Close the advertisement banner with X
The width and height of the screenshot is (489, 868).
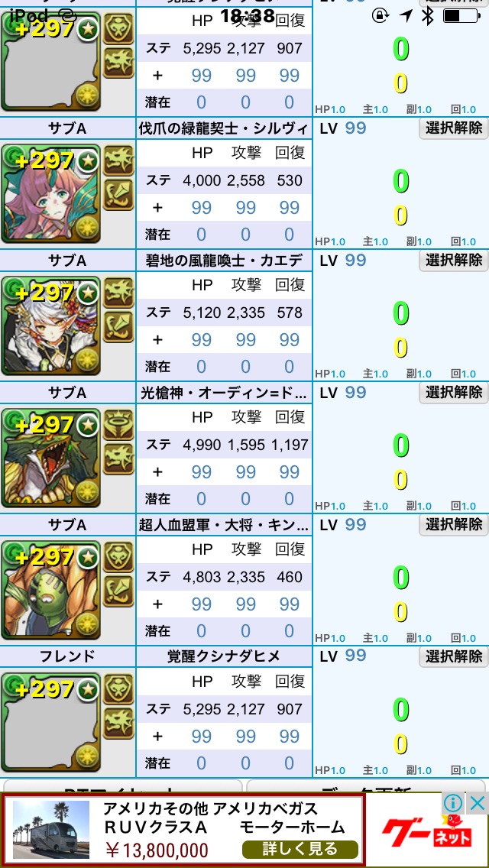click(477, 802)
